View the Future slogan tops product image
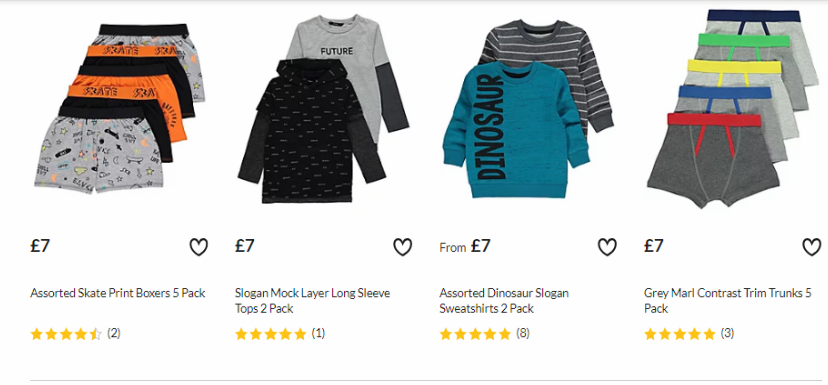The image size is (828, 385). pyautogui.click(x=323, y=108)
